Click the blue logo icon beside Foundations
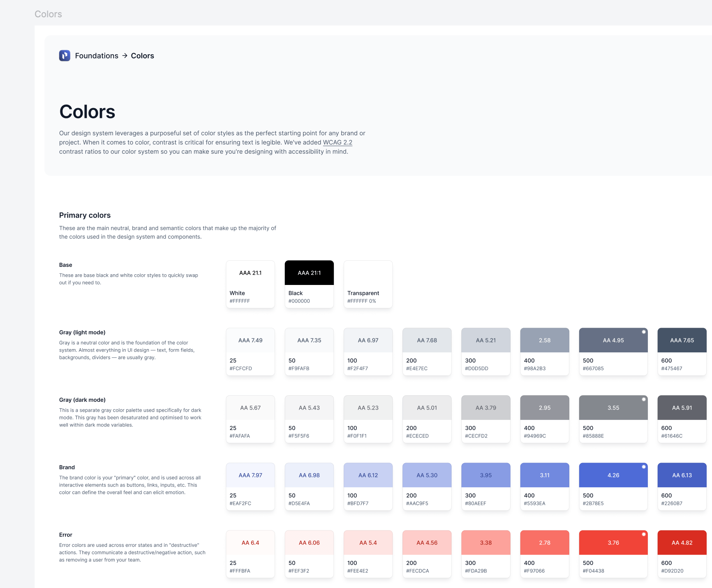712x588 pixels. [x=65, y=56]
